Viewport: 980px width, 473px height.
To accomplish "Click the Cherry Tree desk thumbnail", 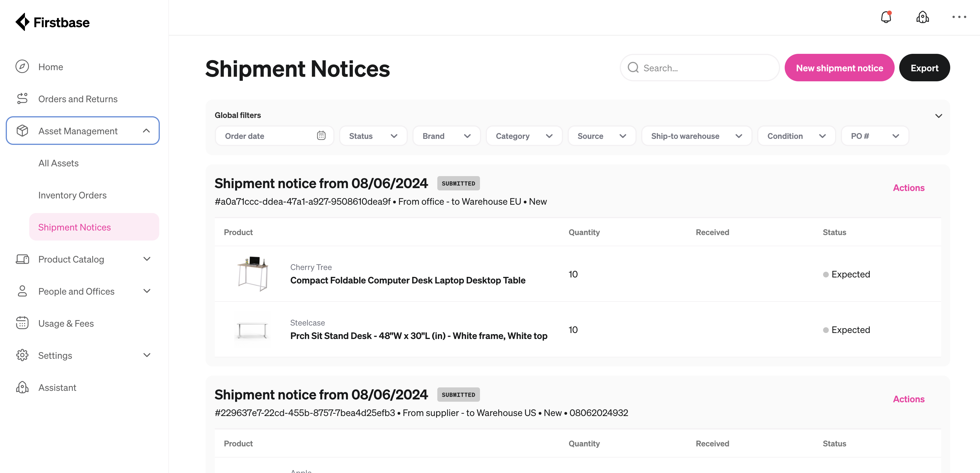I will 253,274.
